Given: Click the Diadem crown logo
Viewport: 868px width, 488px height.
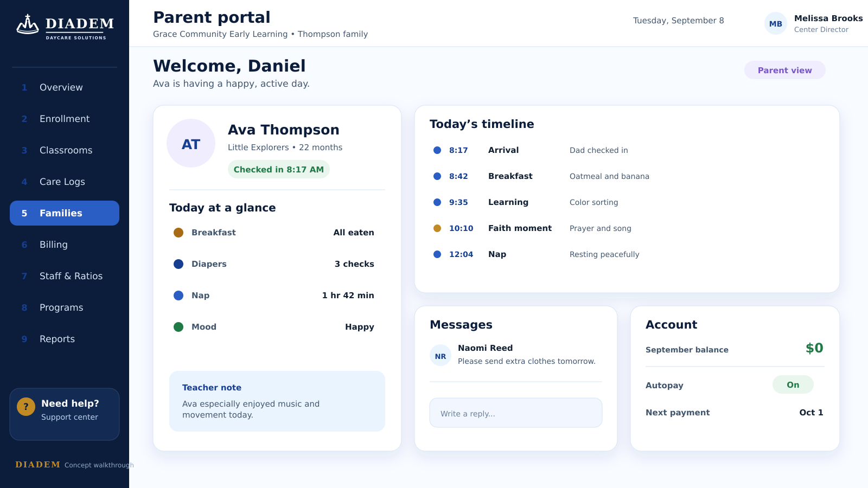Looking at the screenshot, I should [x=28, y=24].
